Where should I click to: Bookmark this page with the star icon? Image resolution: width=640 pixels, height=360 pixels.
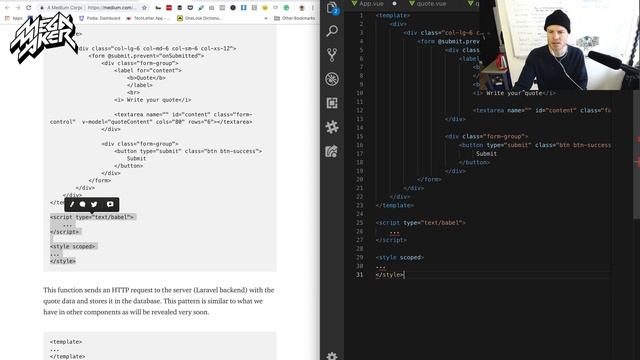144,8
